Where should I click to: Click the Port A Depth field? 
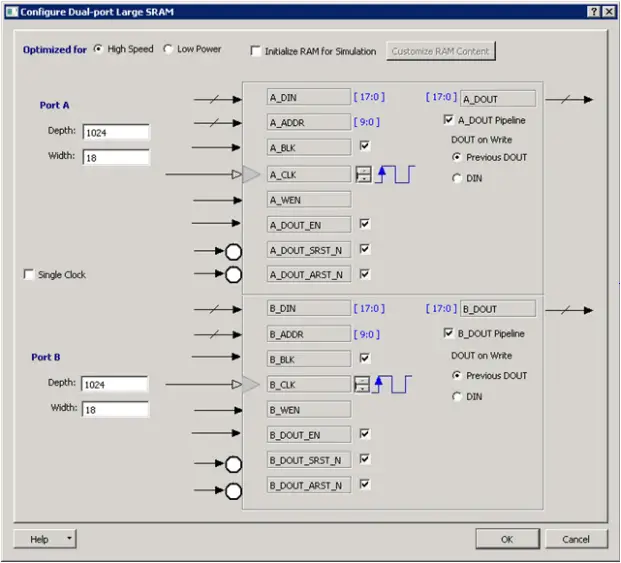(116, 132)
